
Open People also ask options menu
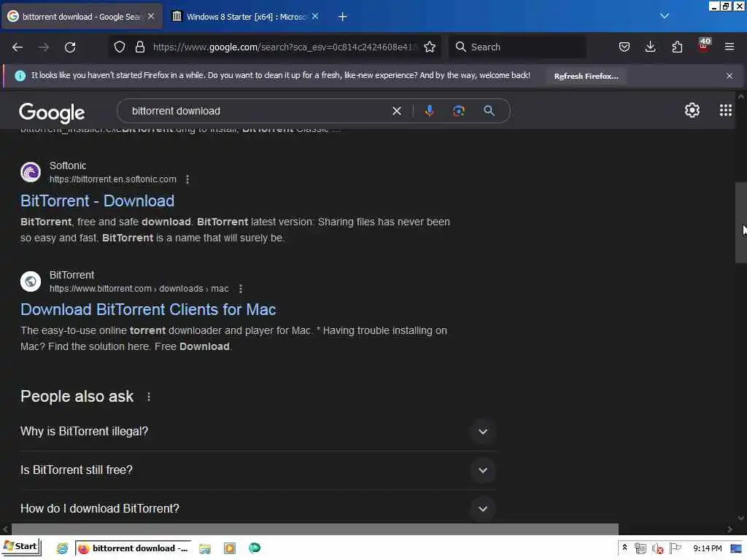pos(149,397)
